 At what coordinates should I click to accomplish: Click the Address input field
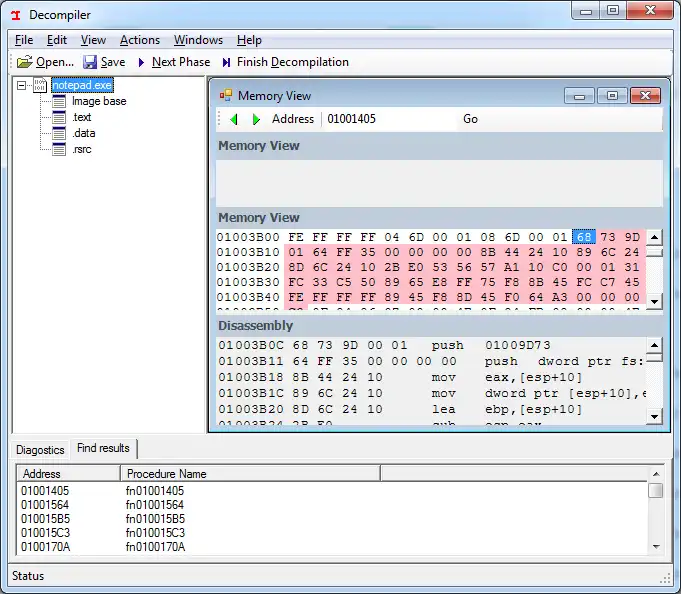click(388, 119)
